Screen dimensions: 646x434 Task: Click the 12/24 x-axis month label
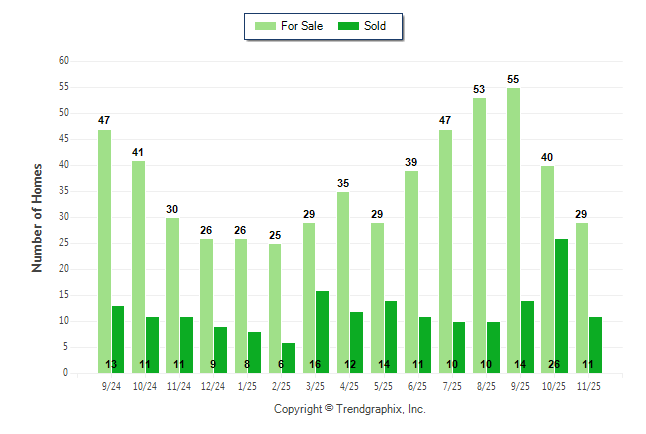213,385
